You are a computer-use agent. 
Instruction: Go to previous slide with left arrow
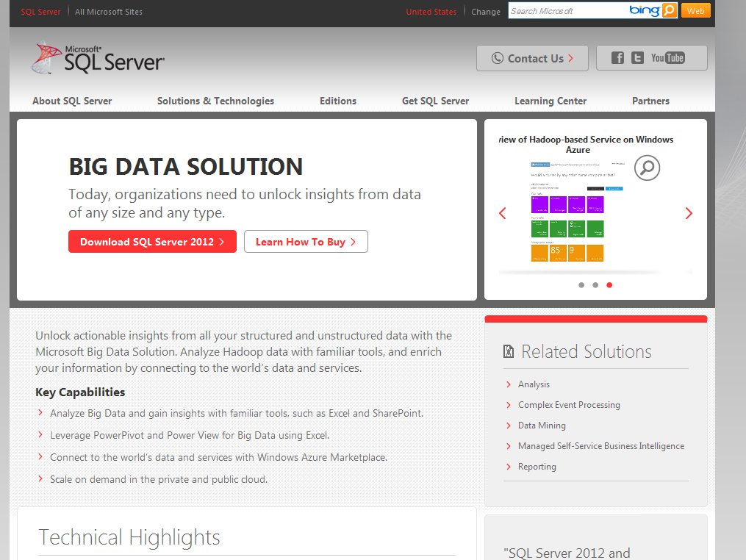503,213
